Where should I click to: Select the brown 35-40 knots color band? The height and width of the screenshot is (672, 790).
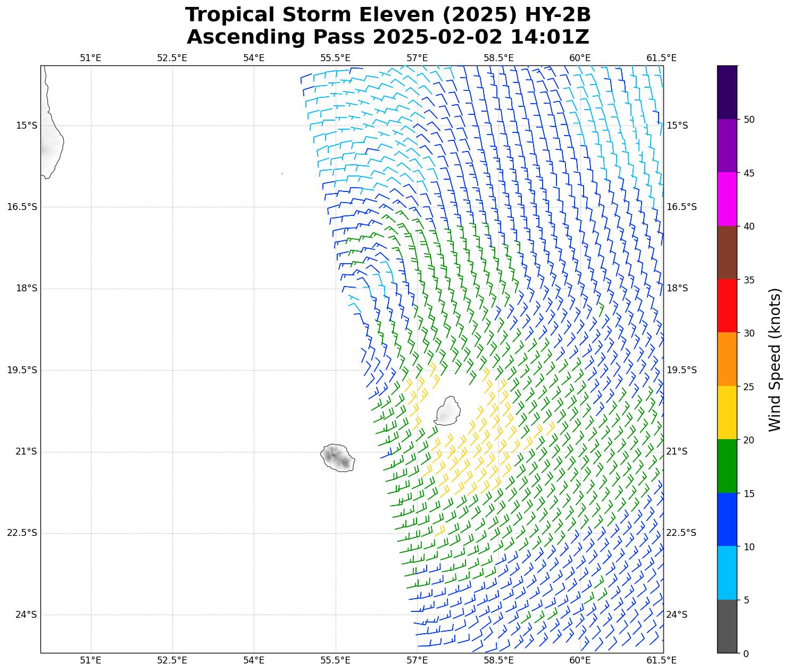coord(727,253)
